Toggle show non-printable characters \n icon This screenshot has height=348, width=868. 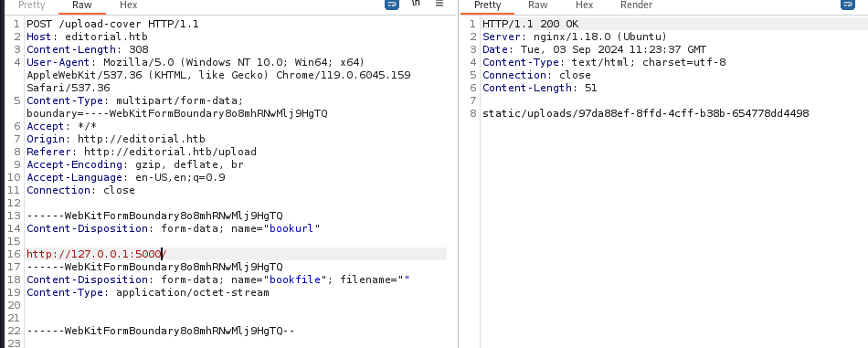click(x=416, y=4)
